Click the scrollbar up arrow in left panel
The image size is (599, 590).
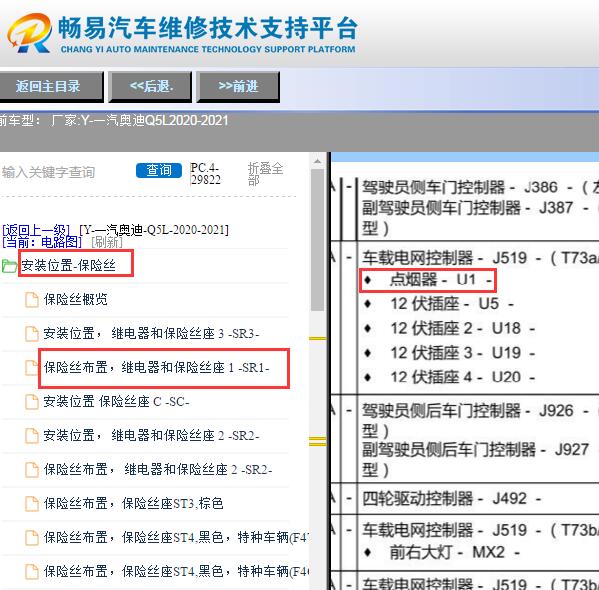tap(317, 162)
